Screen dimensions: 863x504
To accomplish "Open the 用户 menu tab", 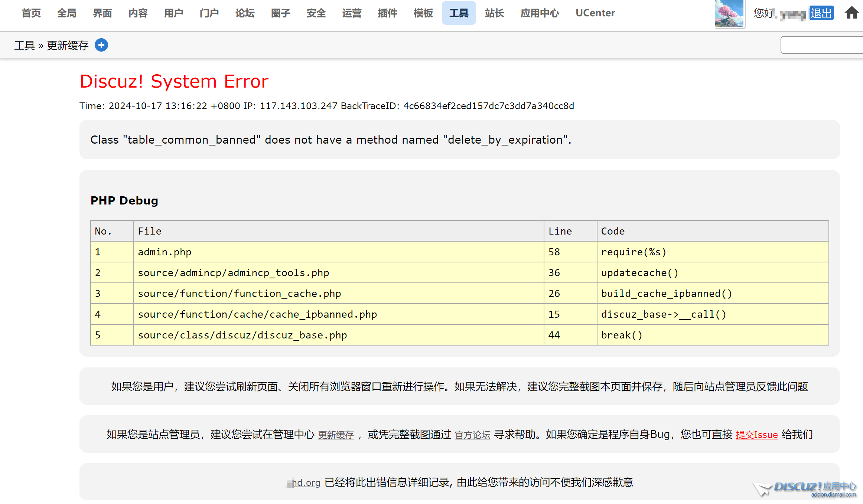I will pyautogui.click(x=174, y=13).
